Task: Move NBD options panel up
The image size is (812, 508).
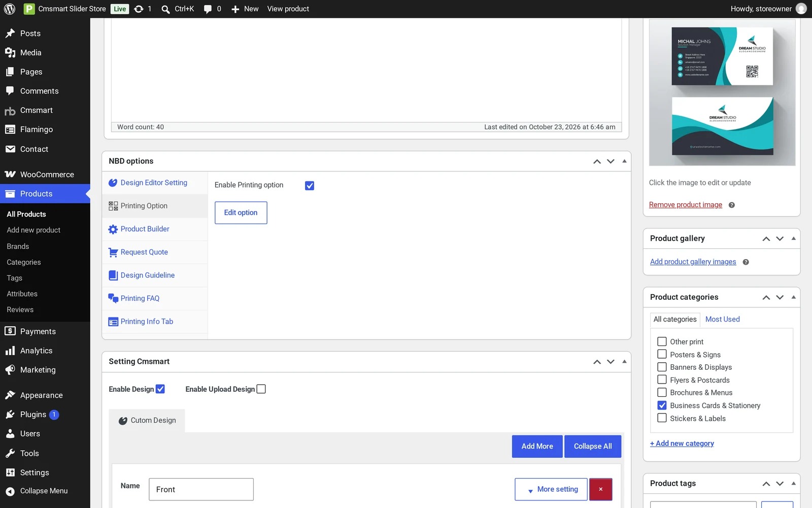Action: (597, 162)
